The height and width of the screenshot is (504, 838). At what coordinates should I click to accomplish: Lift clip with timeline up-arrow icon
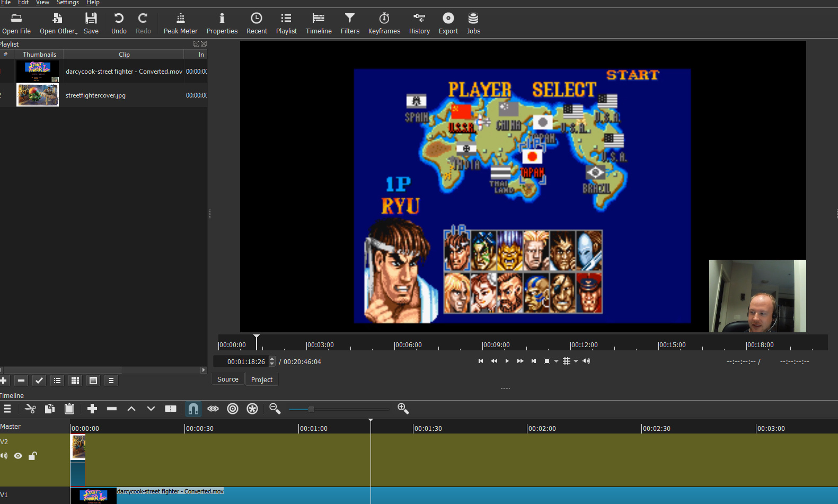131,409
